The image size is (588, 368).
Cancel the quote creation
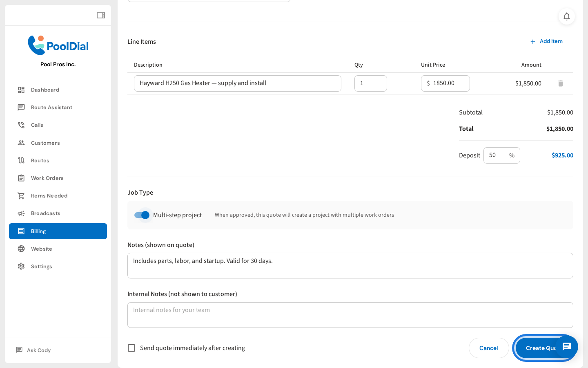(489, 348)
